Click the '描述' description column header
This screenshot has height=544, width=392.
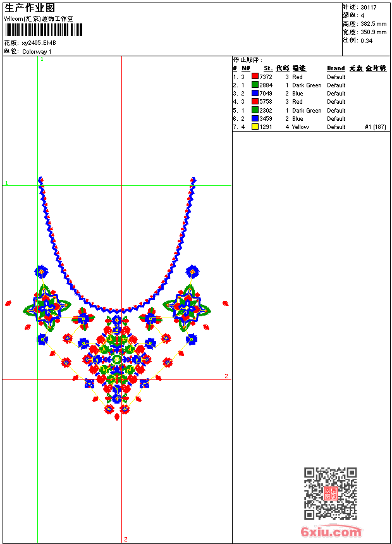[x=298, y=68]
